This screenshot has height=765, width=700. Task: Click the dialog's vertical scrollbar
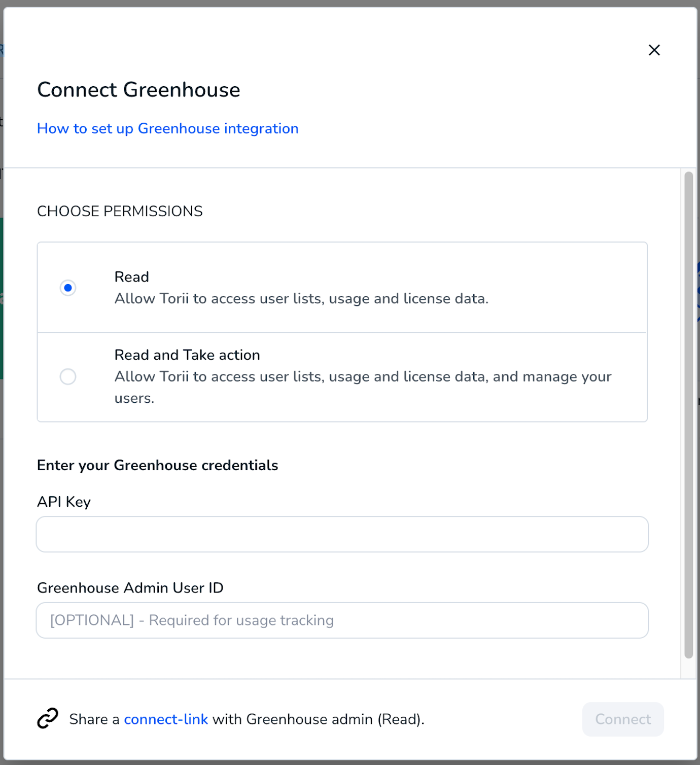(688, 415)
